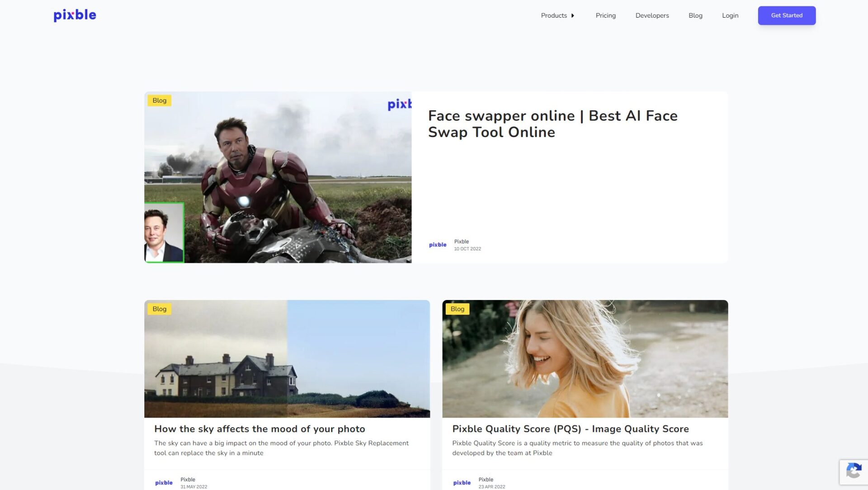Image resolution: width=868 pixels, height=490 pixels.
Task: Click Pixble author avatar dated 31 MAY 2022
Action: [x=164, y=483]
